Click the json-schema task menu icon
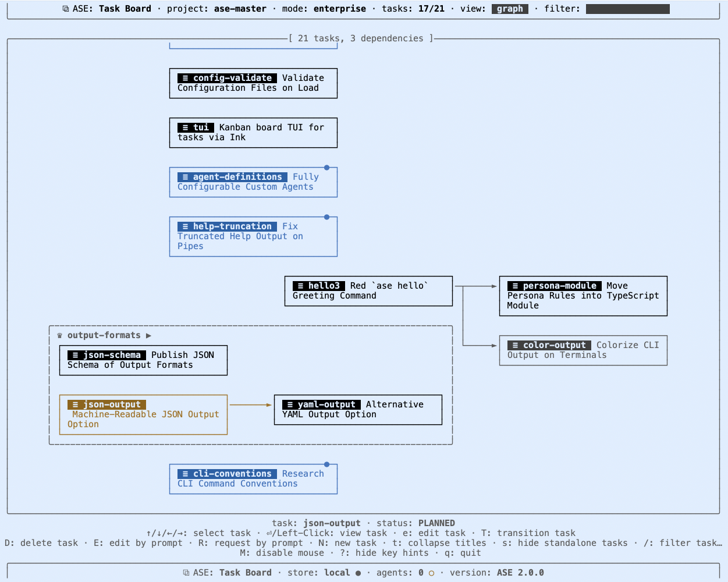Viewport: 728px width, 582px height. tap(76, 355)
